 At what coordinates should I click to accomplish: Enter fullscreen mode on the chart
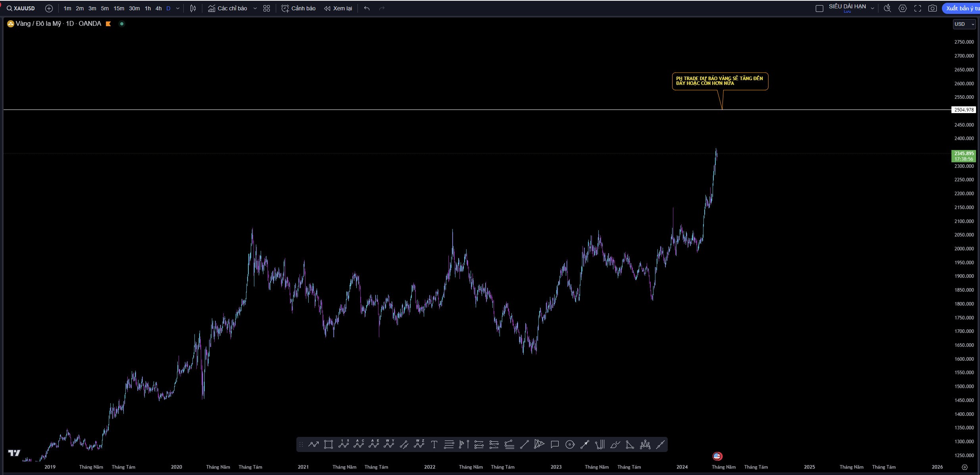[x=918, y=8]
